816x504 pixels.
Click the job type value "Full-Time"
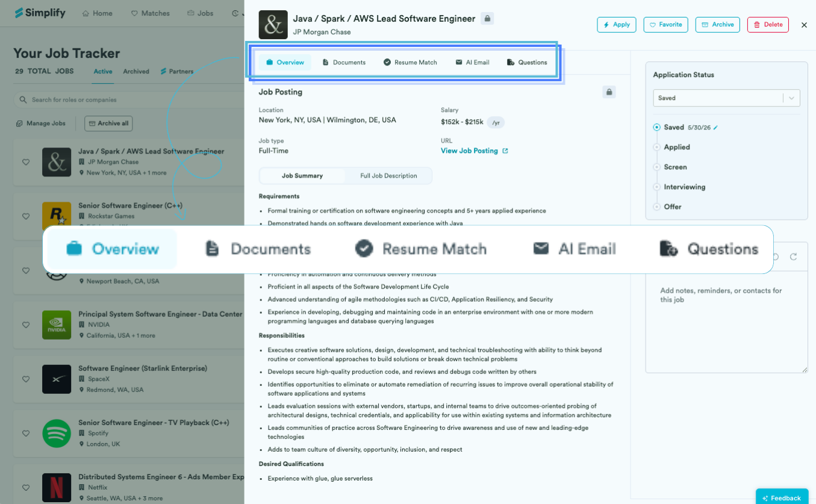pyautogui.click(x=273, y=151)
